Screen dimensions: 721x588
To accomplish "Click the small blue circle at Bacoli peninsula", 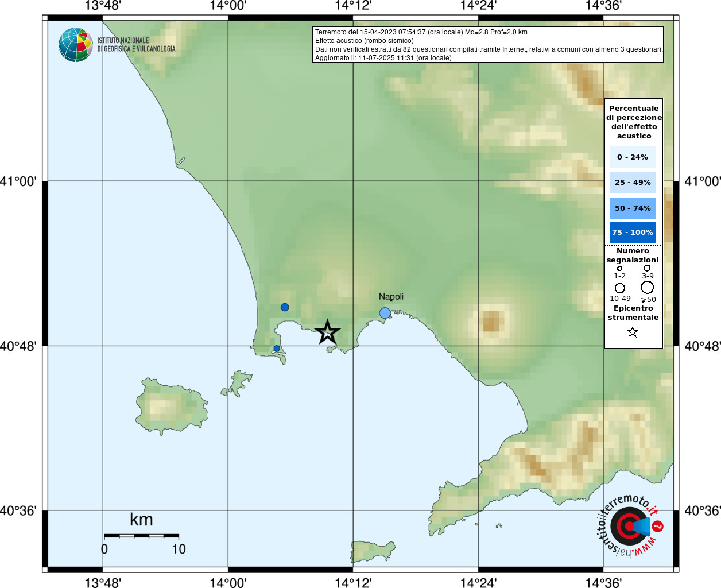I will (x=277, y=349).
